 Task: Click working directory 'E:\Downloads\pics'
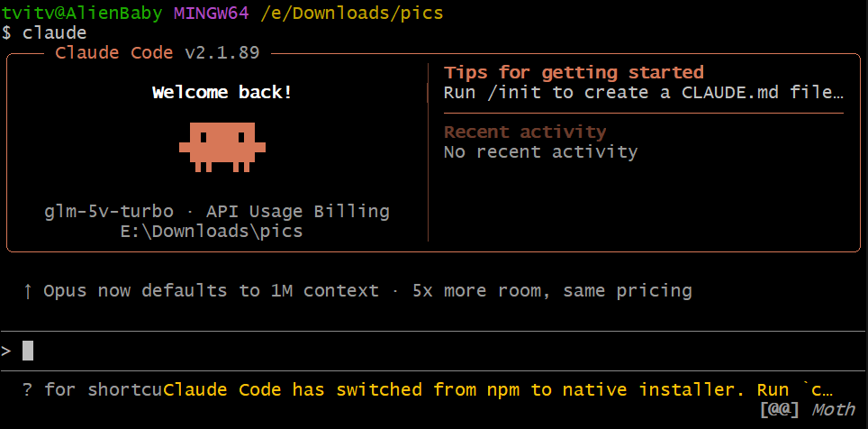coord(212,231)
